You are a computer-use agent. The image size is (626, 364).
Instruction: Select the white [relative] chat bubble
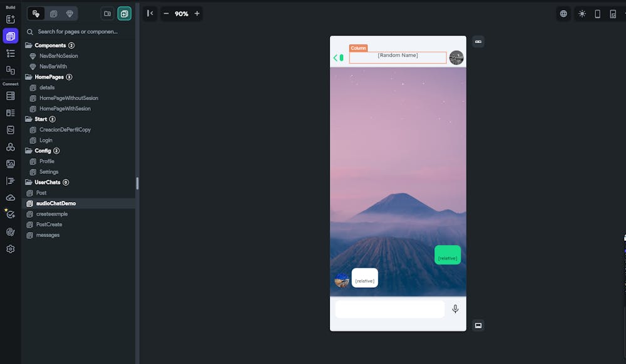(x=364, y=278)
